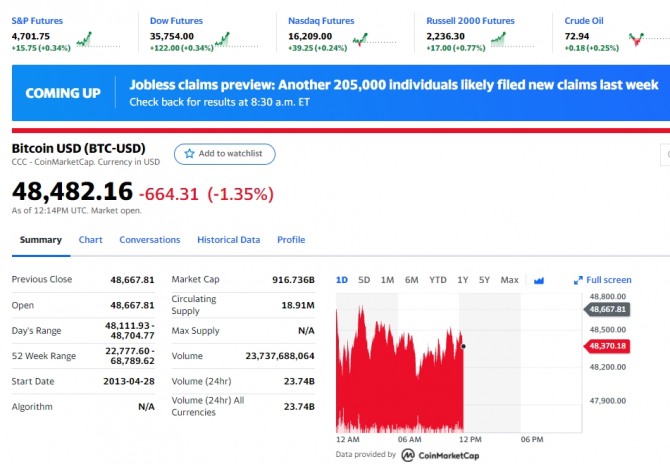Select the YTD chart range
670x464 pixels.
coord(437,280)
